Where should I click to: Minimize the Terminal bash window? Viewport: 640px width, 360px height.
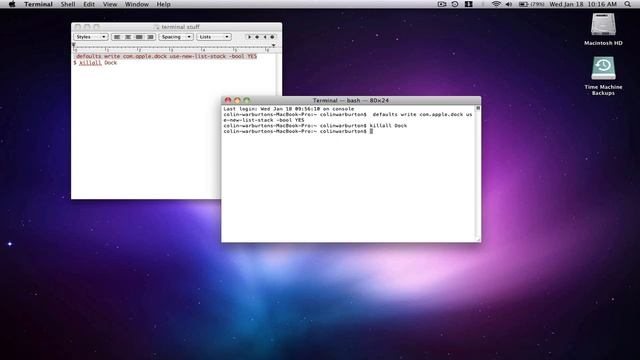tap(237, 100)
